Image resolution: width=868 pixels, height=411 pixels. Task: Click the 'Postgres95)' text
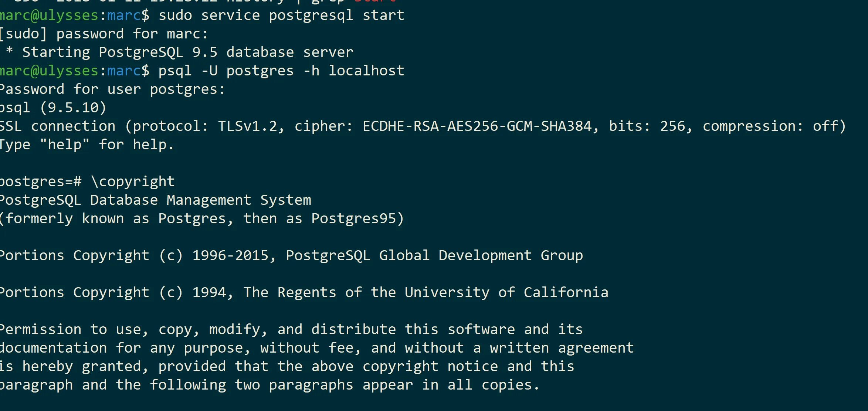(x=357, y=219)
